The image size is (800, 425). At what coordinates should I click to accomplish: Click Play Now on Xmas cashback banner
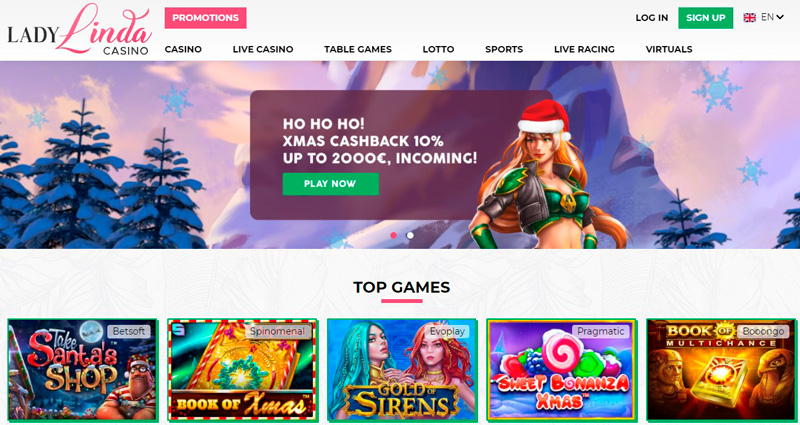click(x=331, y=184)
